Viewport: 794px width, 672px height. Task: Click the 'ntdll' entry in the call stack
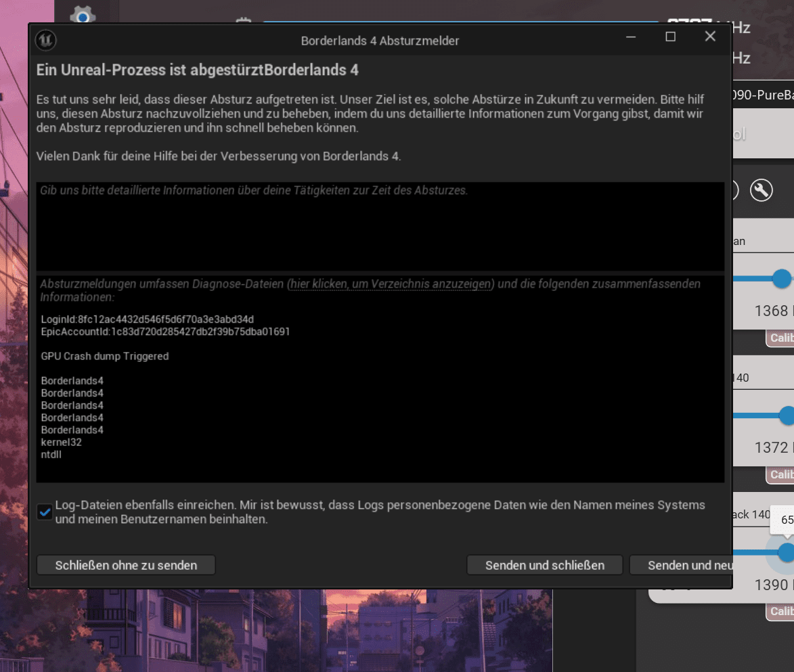point(51,454)
